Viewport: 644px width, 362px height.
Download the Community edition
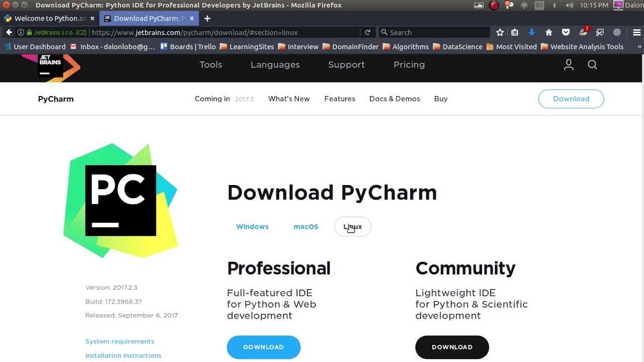(452, 347)
